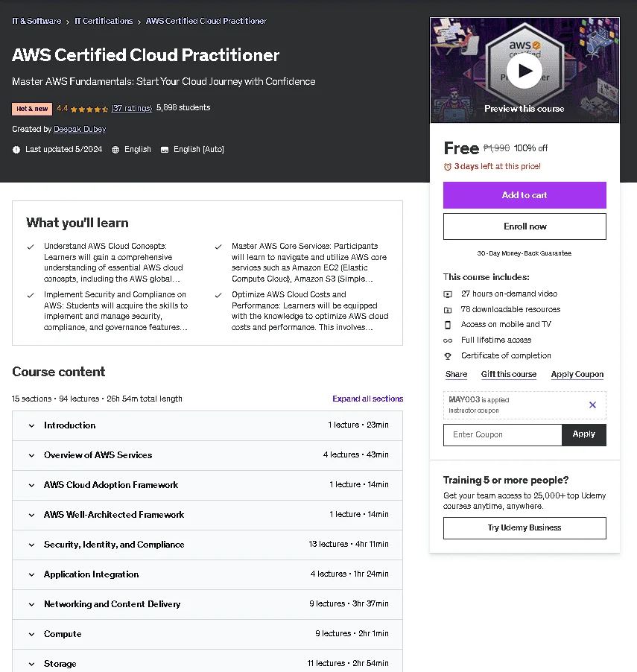The height and width of the screenshot is (672, 637).
Task: Expand Networking and Content Delivery section
Action: 207,604
